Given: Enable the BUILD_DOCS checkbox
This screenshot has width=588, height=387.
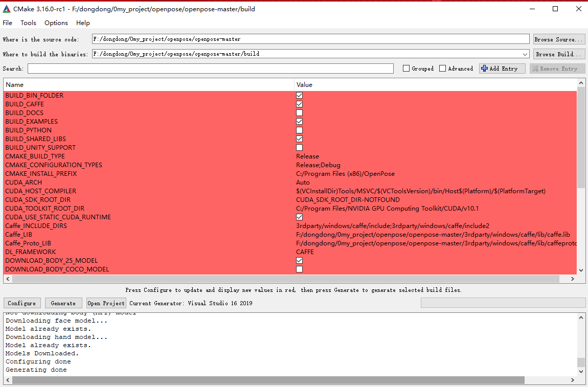Looking at the screenshot, I should [x=299, y=112].
